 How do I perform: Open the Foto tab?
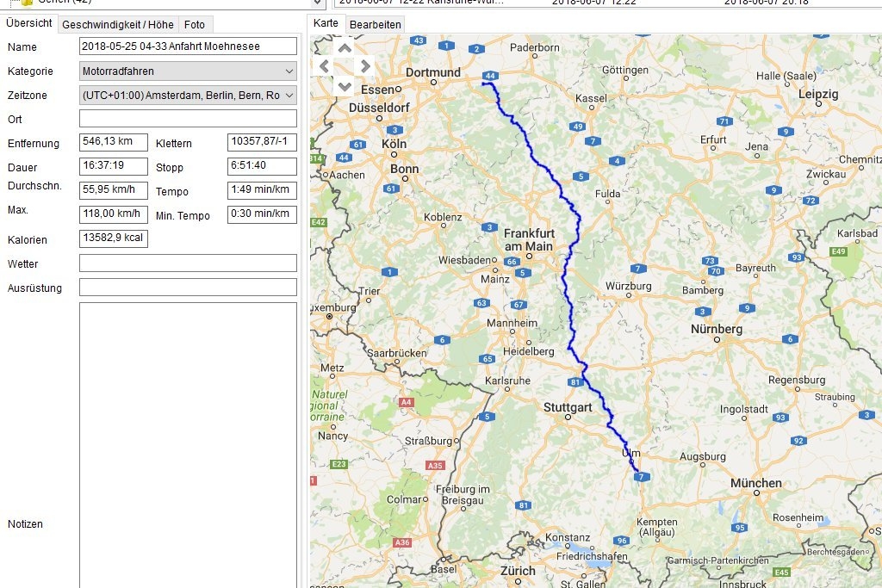coord(195,25)
